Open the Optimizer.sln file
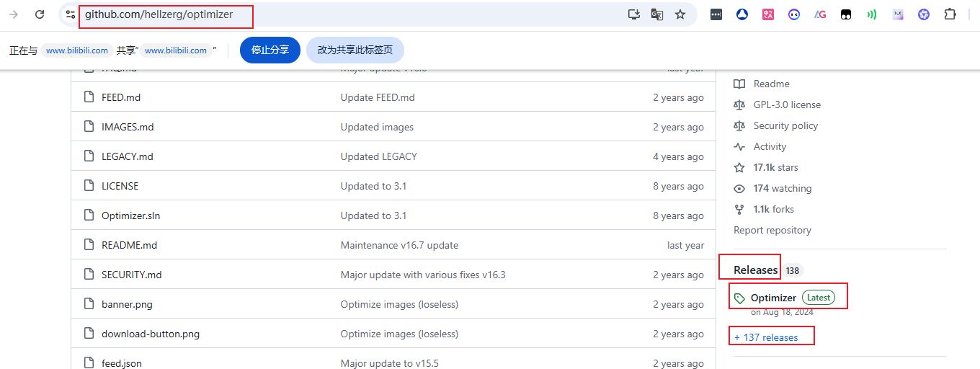The image size is (980, 369). pos(130,215)
